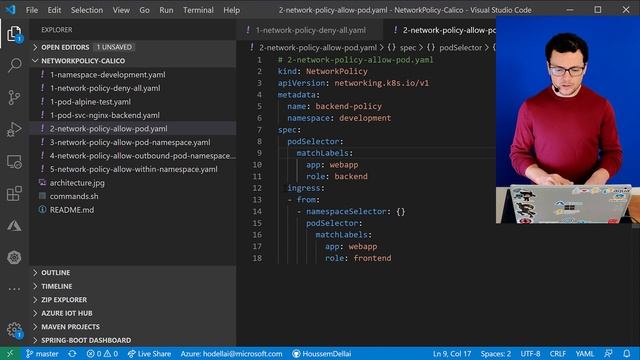The height and width of the screenshot is (360, 640).
Task: Open the File menu
Action: (x=32, y=10)
